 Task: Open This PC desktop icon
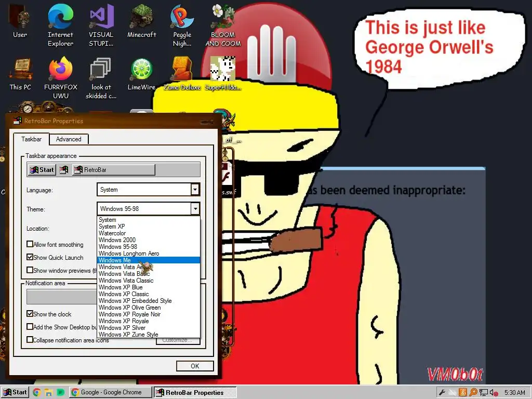click(20, 74)
